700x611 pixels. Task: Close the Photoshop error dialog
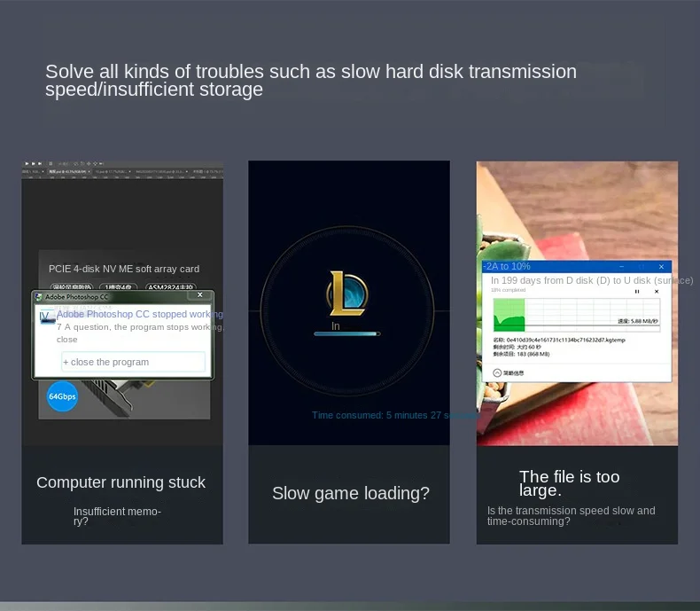[x=200, y=295]
